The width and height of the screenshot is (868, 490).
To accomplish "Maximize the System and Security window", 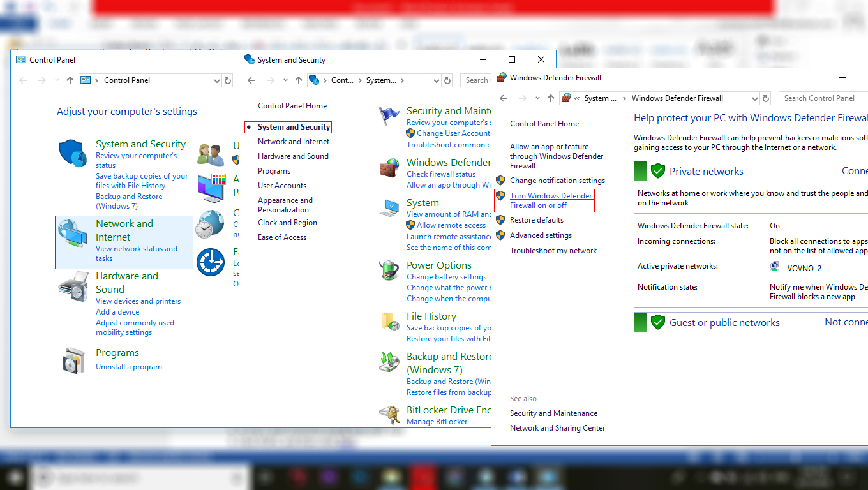I will pos(512,59).
